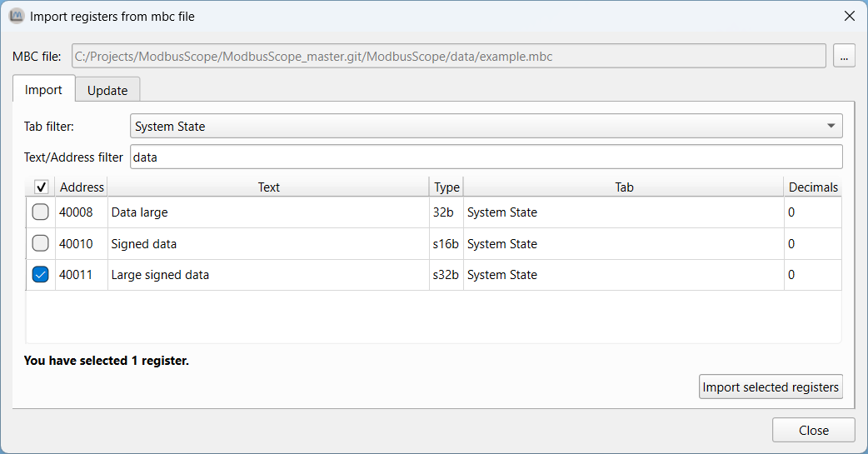Focus the Text/Address filter field
The height and width of the screenshot is (454, 868).
[x=486, y=157]
